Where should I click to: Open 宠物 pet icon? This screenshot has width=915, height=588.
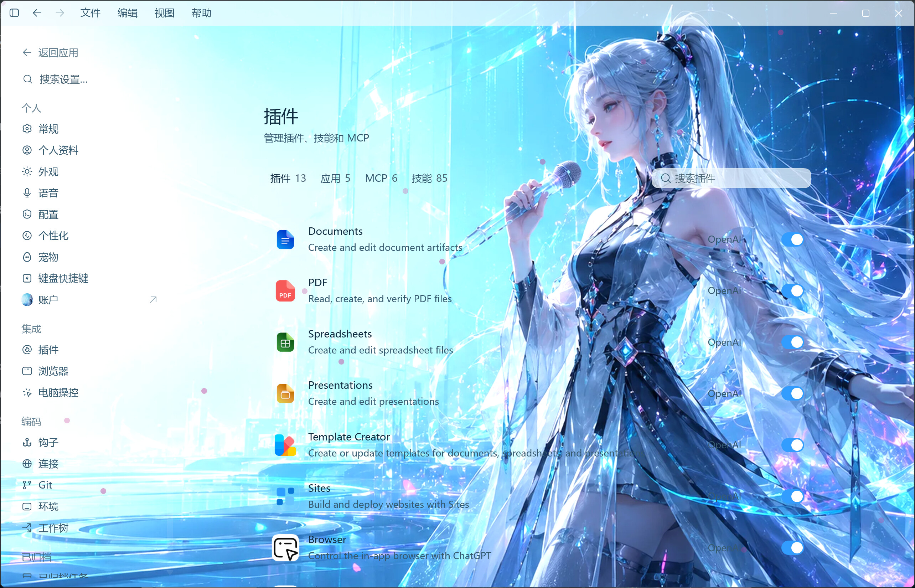pyautogui.click(x=27, y=257)
